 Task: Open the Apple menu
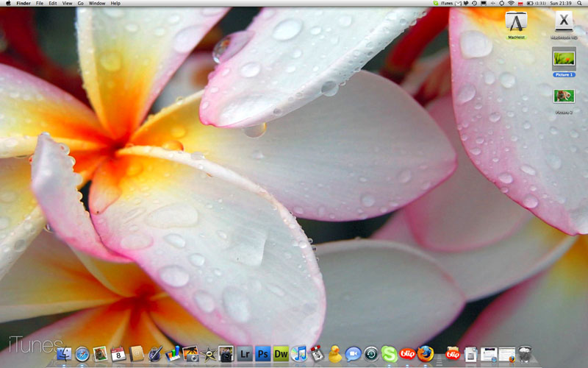8,4
